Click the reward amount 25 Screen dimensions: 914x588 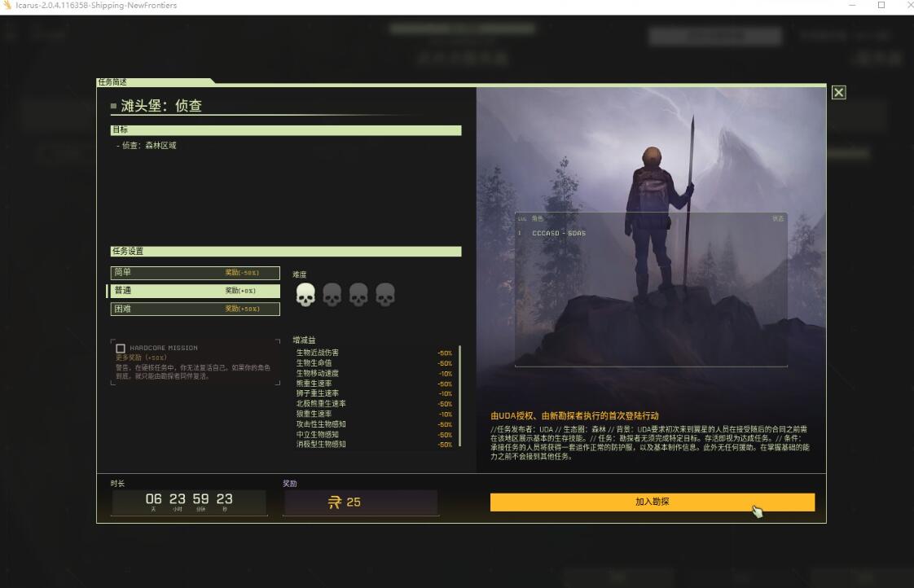[354, 502]
